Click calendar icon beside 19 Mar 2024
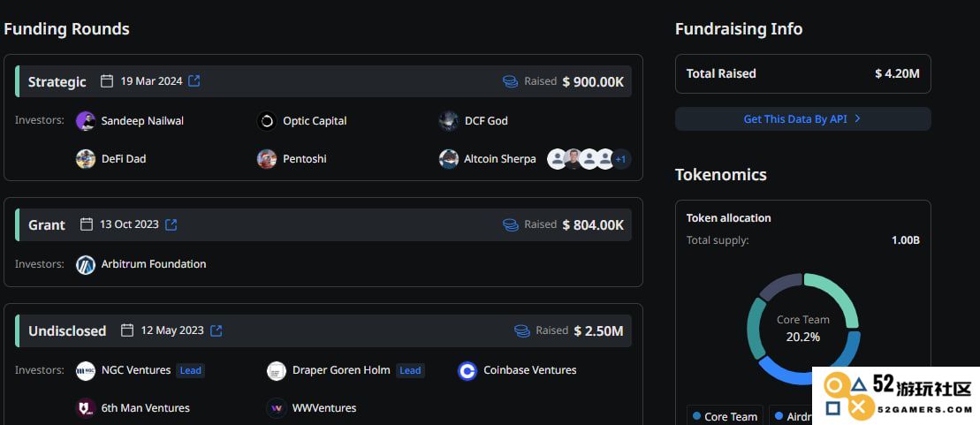This screenshot has height=425, width=980. (x=107, y=81)
